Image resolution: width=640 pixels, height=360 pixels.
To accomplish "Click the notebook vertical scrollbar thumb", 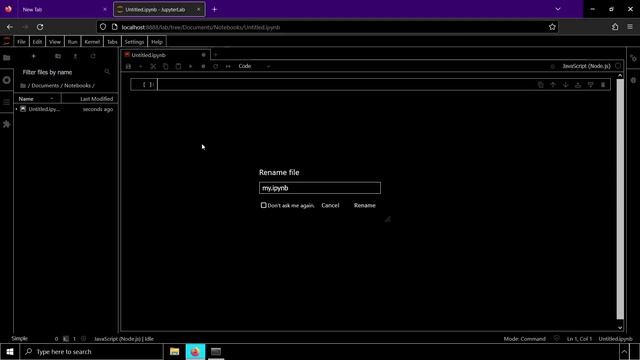I will point(620,199).
